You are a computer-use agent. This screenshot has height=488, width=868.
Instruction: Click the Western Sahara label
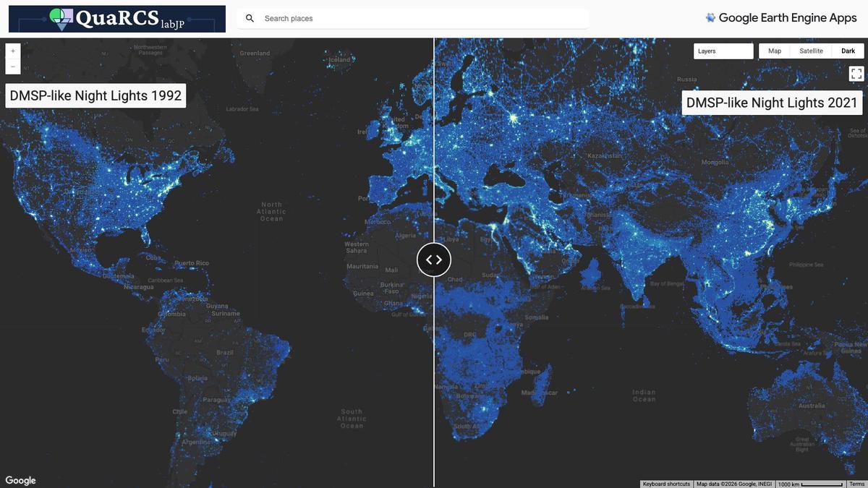[x=357, y=247]
